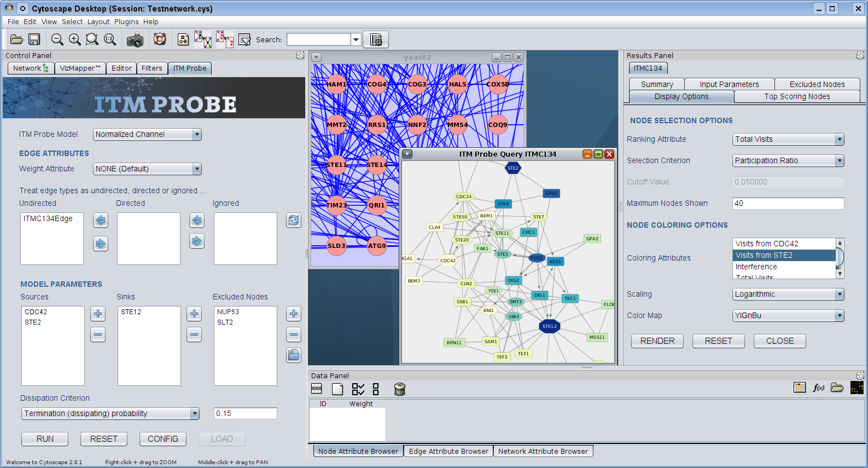Remove a node from Excluded Nodes list

coord(294,334)
